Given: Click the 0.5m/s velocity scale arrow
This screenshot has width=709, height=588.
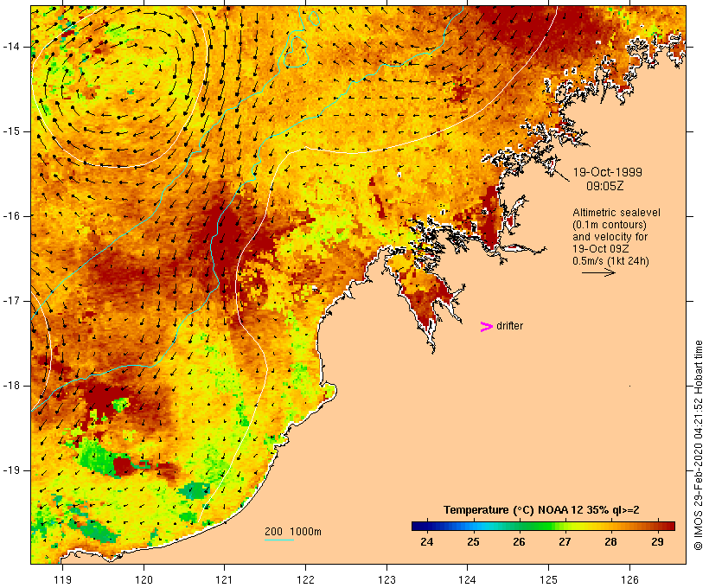Looking at the screenshot, I should [x=598, y=272].
